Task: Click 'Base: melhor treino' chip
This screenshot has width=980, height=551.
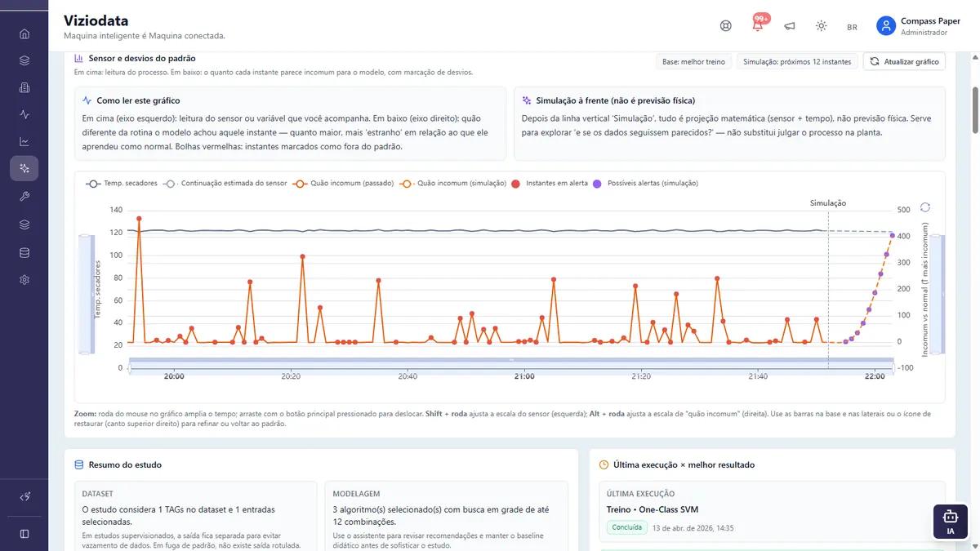Action: (693, 61)
